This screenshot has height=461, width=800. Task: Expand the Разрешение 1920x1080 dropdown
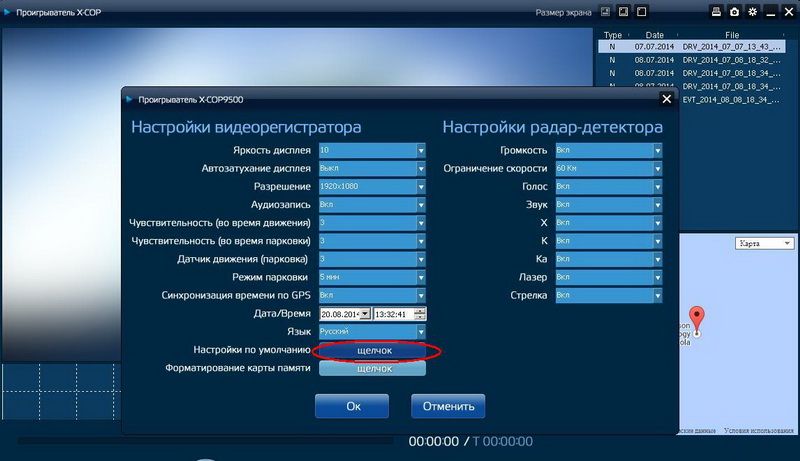[x=421, y=186]
